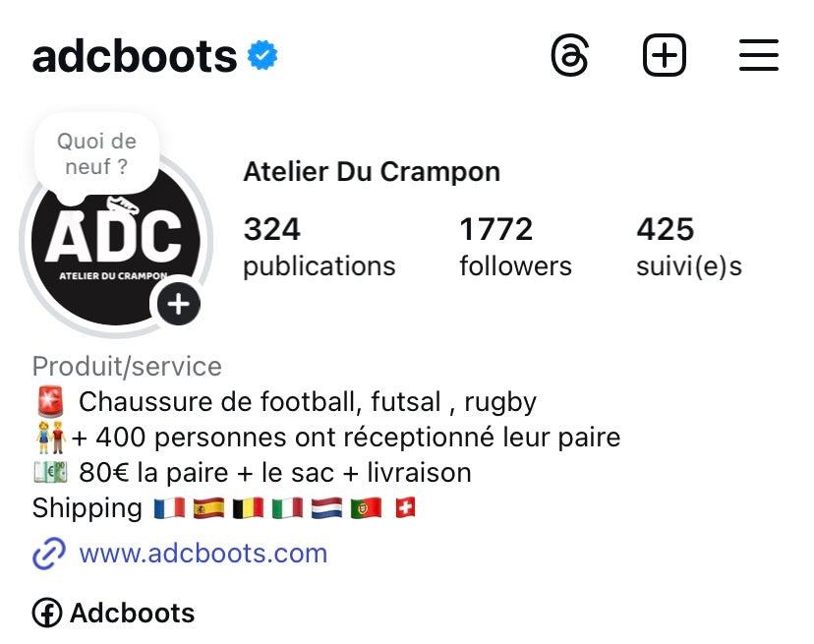
Task: Show the 425 suivi(e)s list
Action: (x=688, y=247)
